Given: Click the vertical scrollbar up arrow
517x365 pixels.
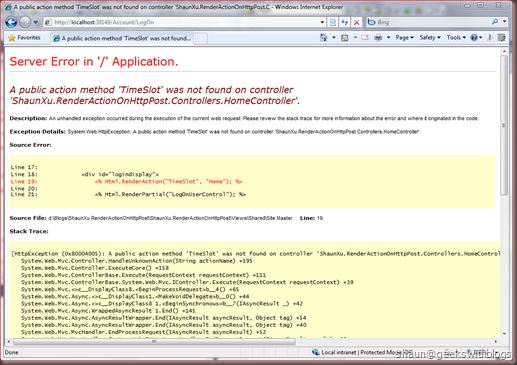Looking at the screenshot, I should pos(504,51).
